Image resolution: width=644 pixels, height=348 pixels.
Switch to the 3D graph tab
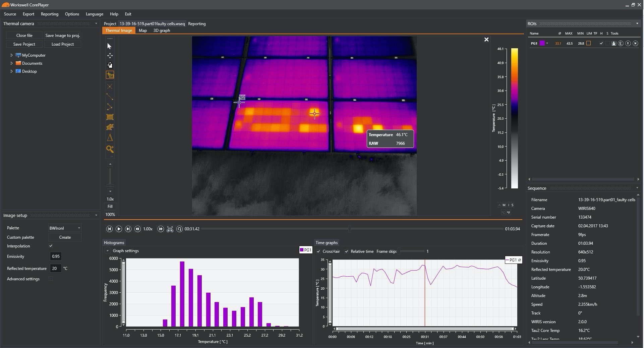[x=162, y=31]
